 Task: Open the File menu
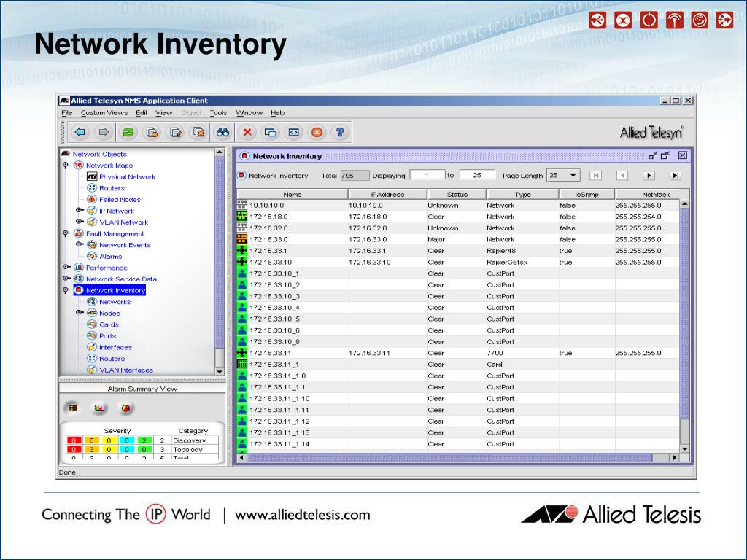pos(67,113)
